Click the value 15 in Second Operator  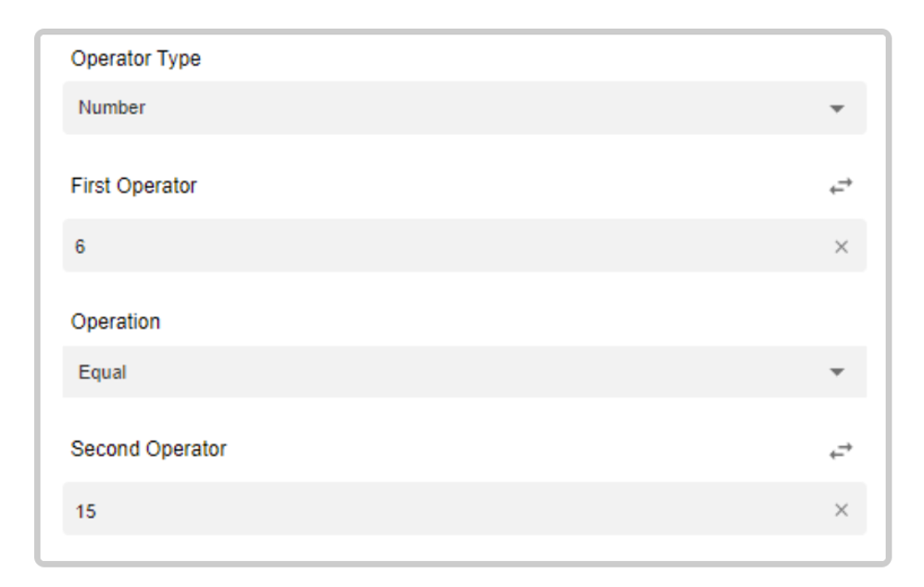pos(85,511)
